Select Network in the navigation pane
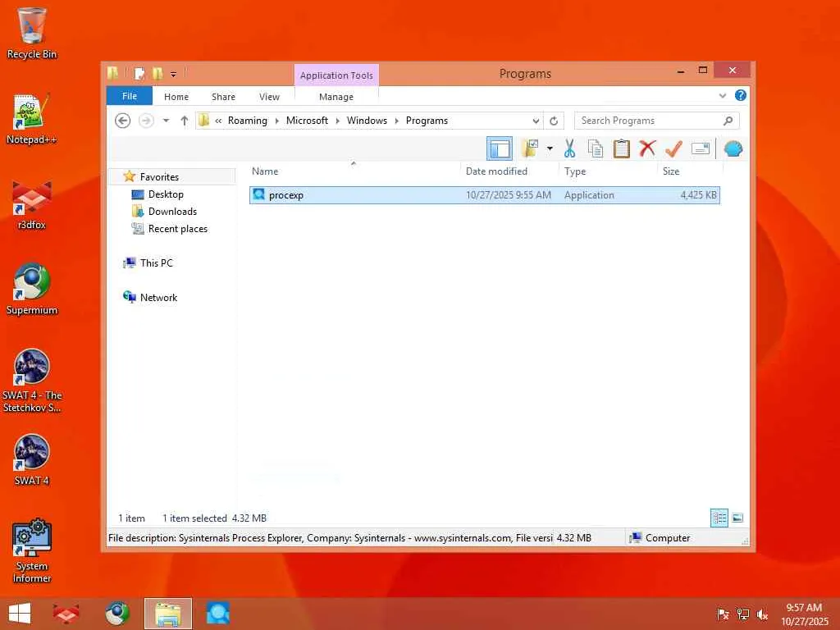 click(158, 297)
